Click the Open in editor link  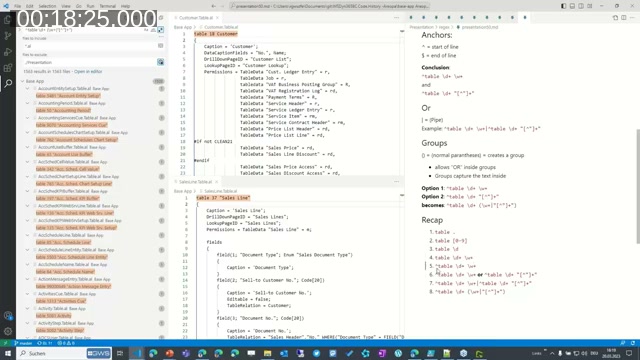click(x=88, y=71)
